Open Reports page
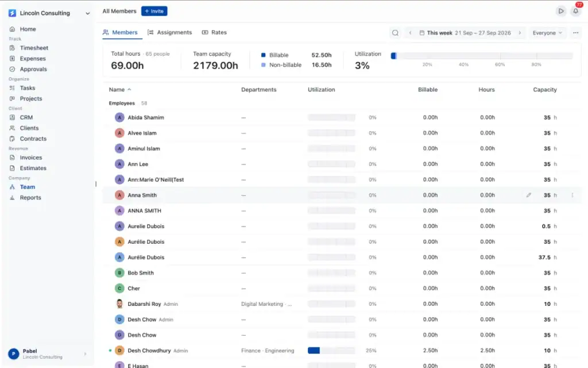Screen dimensions: 588x368 point(30,198)
